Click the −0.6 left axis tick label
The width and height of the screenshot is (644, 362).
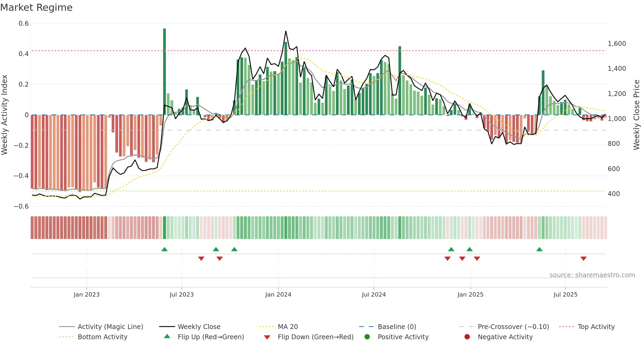pos(21,206)
